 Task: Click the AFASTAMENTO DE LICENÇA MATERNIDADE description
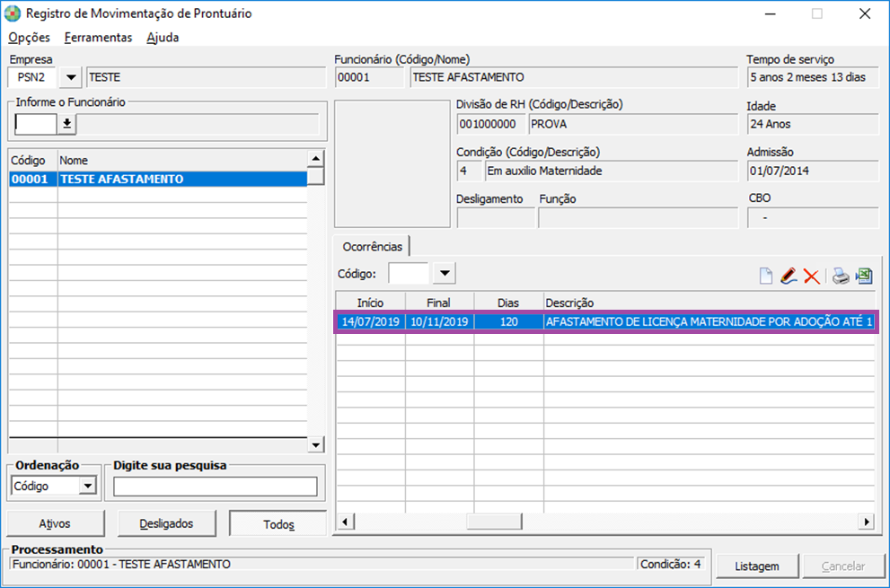[709, 321]
